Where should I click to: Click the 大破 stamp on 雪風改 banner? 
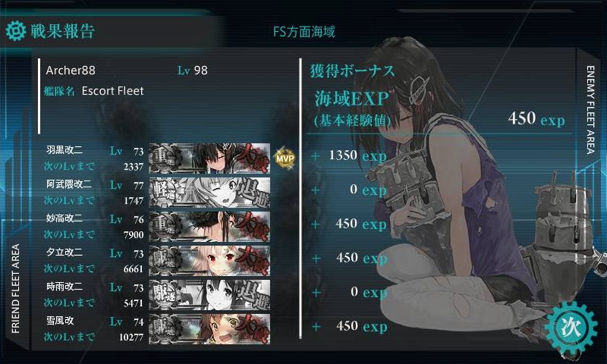pyautogui.click(x=253, y=329)
